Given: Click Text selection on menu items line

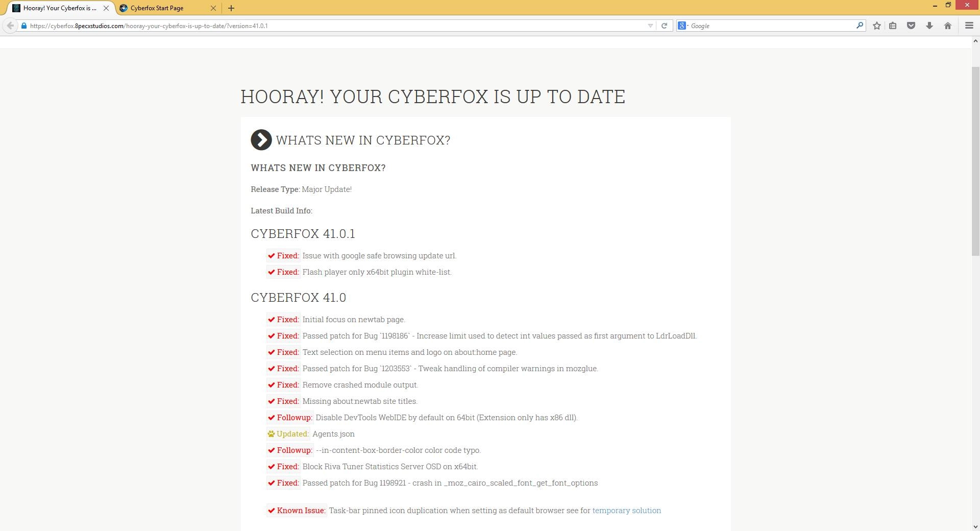Looking at the screenshot, I should [410, 352].
